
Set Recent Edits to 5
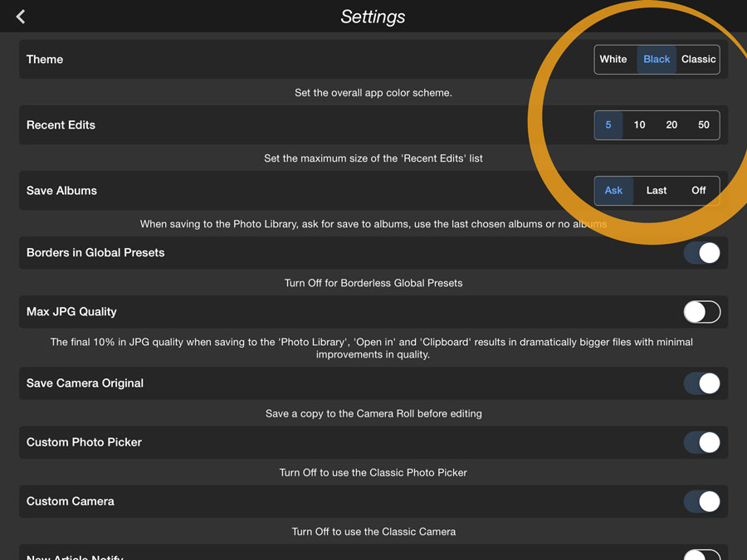pos(608,124)
